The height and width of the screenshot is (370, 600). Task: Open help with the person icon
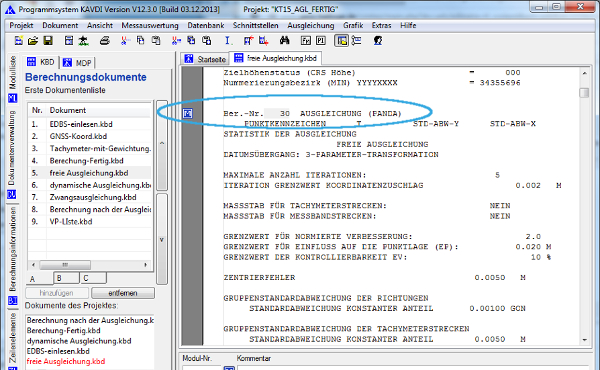click(x=378, y=41)
